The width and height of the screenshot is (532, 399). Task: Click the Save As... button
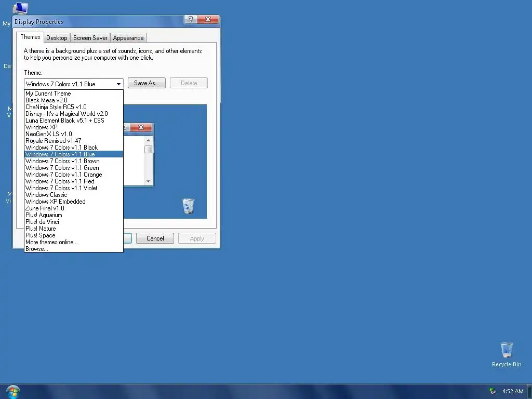pos(147,83)
